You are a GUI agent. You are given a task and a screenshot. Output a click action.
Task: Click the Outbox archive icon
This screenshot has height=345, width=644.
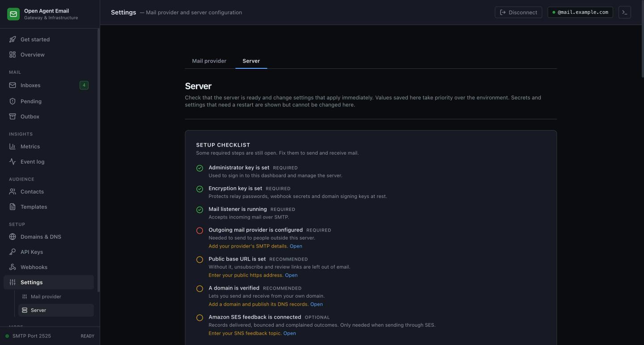click(x=13, y=117)
